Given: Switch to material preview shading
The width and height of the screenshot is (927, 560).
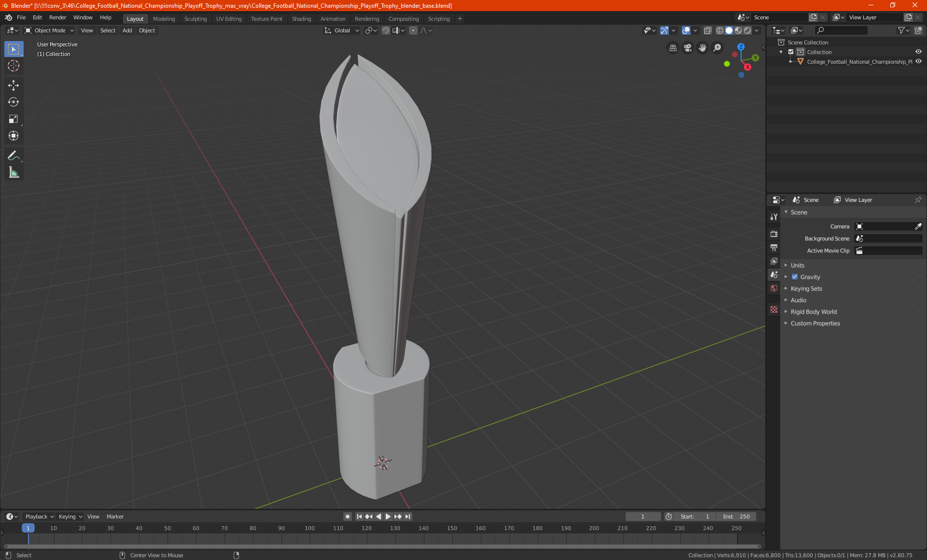Looking at the screenshot, I should click(738, 30).
